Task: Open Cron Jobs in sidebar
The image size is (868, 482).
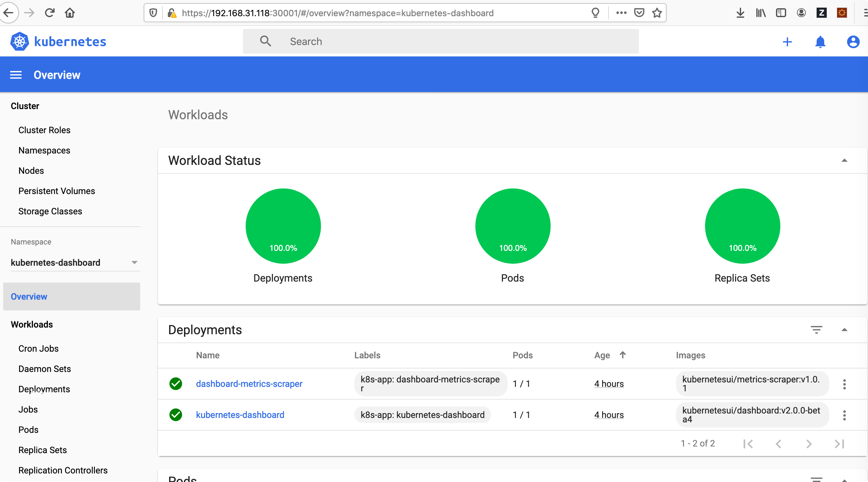Action: coord(38,348)
